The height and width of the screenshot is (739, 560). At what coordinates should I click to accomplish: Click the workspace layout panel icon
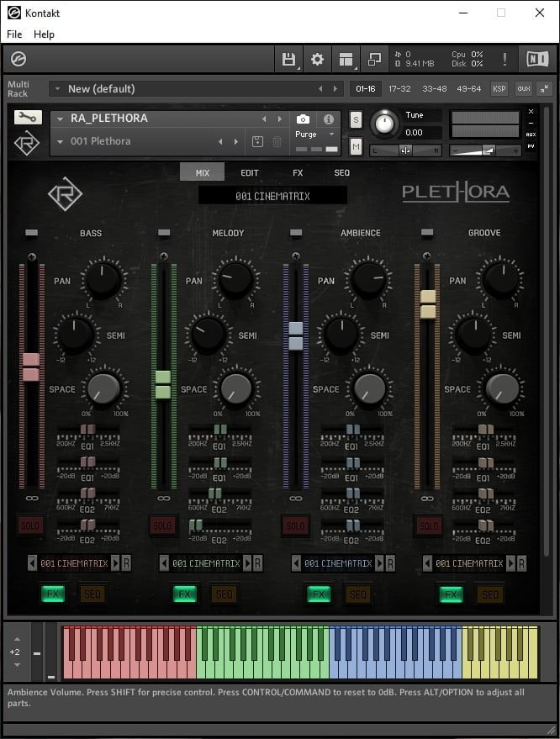pos(346,59)
